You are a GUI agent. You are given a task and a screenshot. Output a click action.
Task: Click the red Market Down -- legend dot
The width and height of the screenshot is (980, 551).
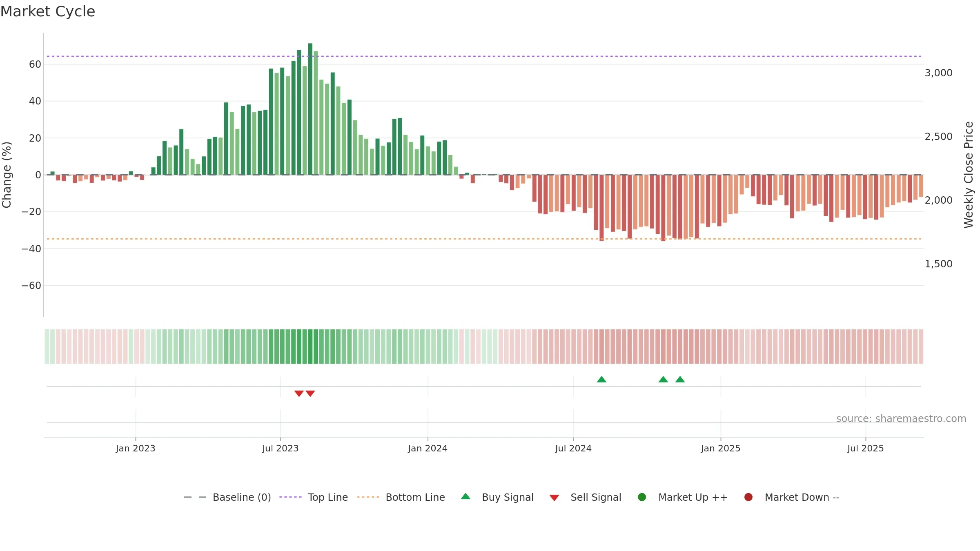(x=748, y=497)
